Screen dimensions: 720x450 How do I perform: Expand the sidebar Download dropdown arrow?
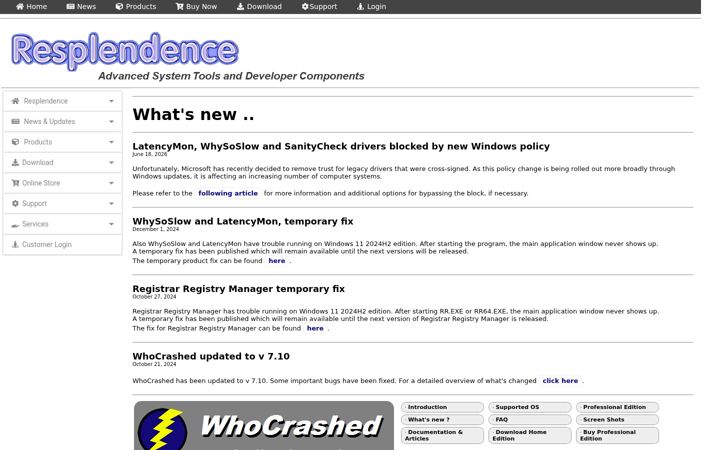coord(111,163)
